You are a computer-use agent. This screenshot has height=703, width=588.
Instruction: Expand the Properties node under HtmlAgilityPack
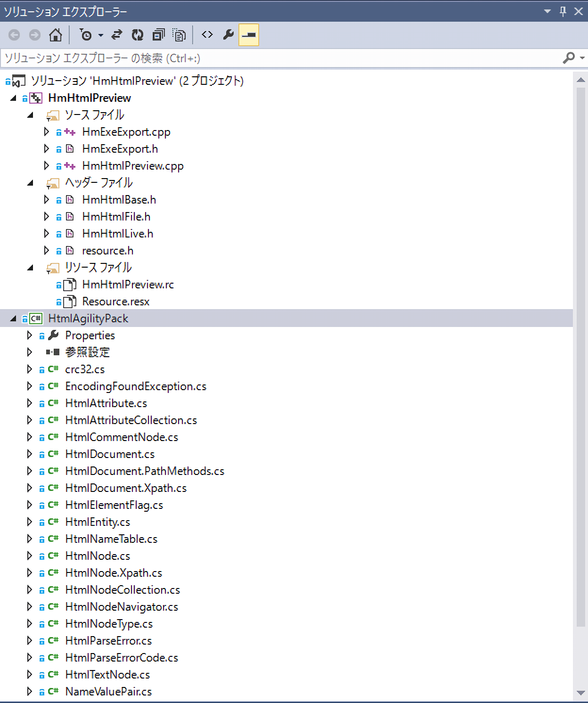coord(30,335)
